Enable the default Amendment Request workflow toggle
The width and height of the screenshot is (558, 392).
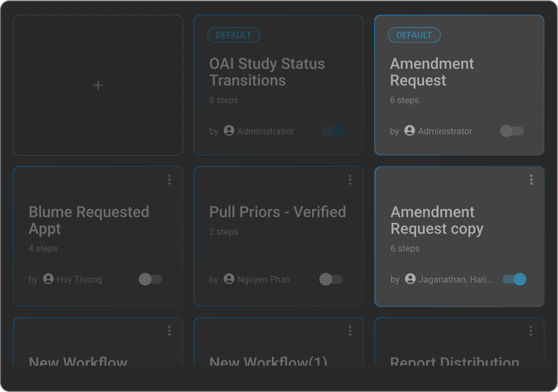click(x=512, y=131)
